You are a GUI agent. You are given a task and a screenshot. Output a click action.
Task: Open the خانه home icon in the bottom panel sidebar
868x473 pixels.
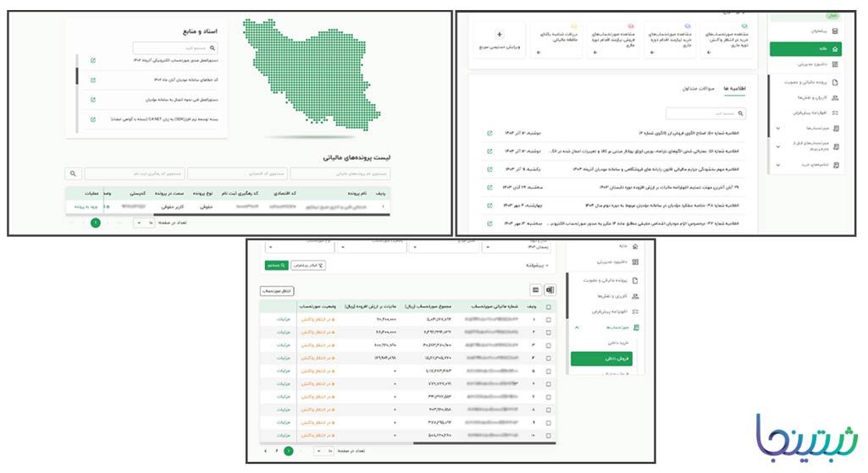635,246
